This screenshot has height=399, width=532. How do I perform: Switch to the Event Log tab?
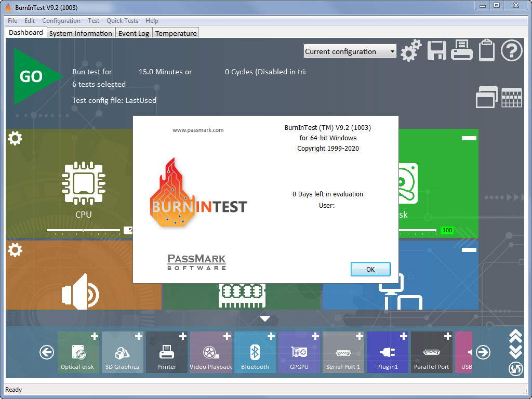(x=134, y=33)
